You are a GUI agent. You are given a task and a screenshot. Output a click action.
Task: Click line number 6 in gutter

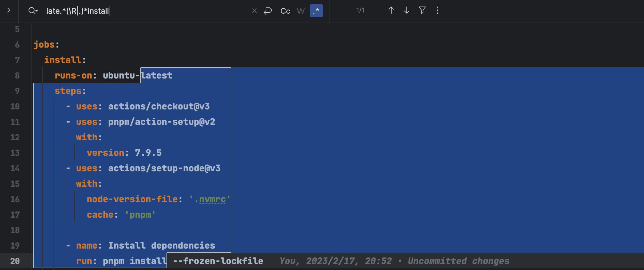(x=17, y=45)
